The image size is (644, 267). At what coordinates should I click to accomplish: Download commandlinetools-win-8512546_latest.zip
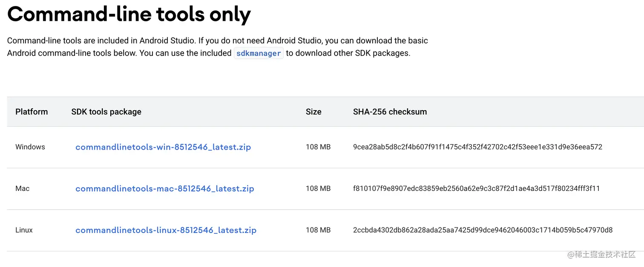click(x=163, y=147)
